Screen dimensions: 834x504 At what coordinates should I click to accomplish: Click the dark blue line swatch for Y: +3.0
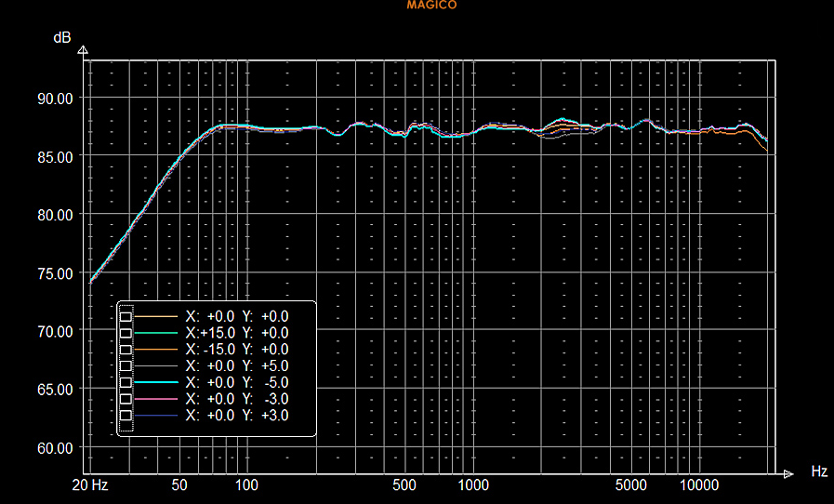(156, 416)
